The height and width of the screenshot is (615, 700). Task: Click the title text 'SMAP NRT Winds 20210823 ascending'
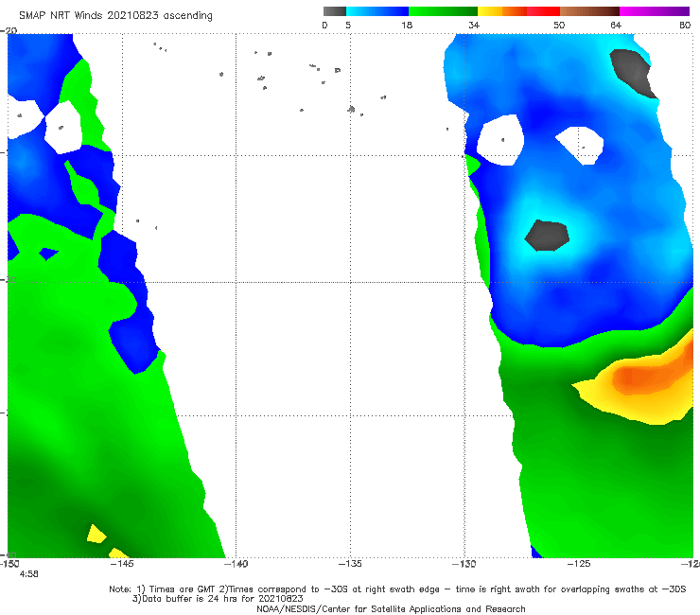coord(115,15)
